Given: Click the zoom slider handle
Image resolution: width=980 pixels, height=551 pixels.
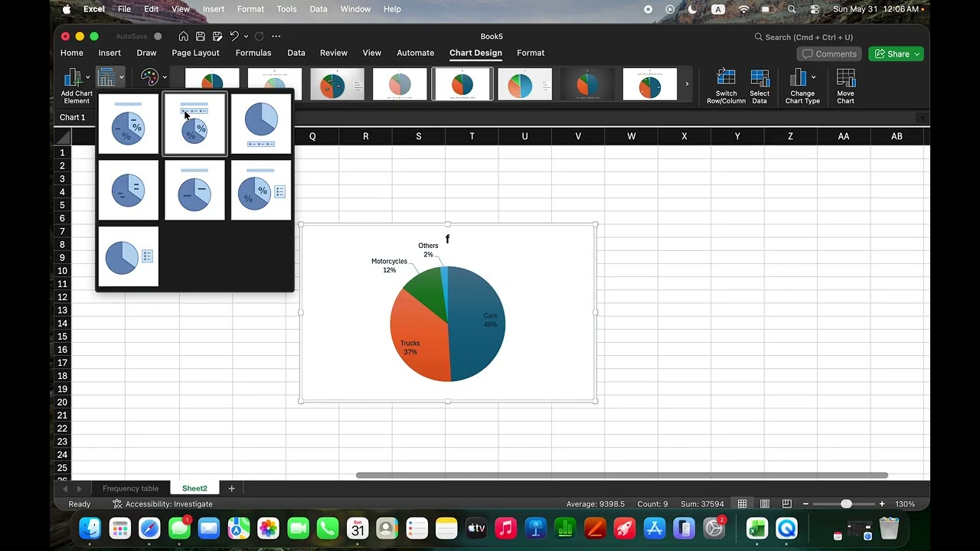Looking at the screenshot, I should [x=846, y=504].
